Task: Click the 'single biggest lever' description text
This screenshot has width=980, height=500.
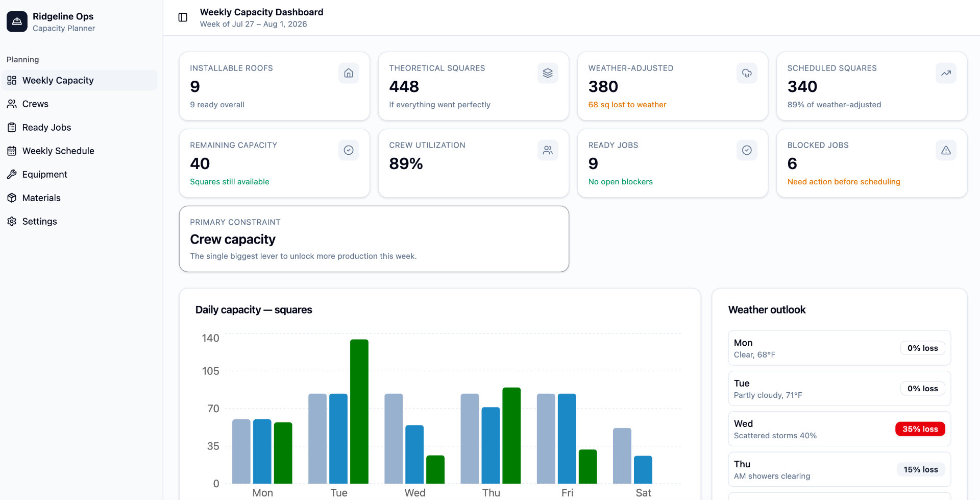Action: [303, 256]
